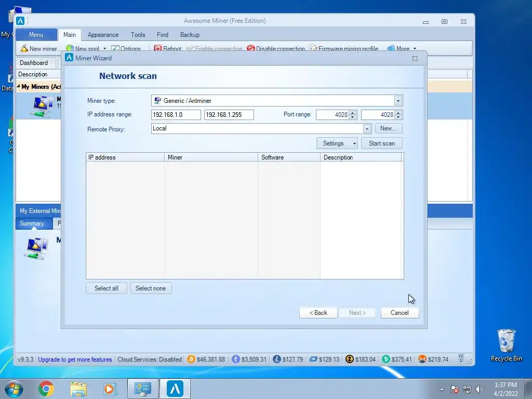Click the New miner toolbar icon
Image resolution: width=532 pixels, height=399 pixels.
click(x=24, y=48)
